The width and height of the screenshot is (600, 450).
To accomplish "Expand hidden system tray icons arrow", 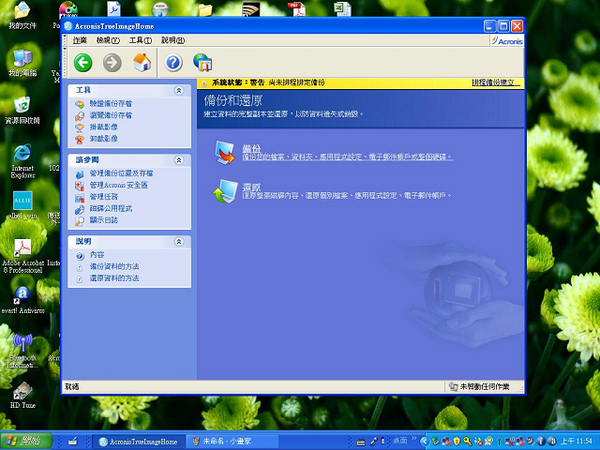I will pos(424,441).
